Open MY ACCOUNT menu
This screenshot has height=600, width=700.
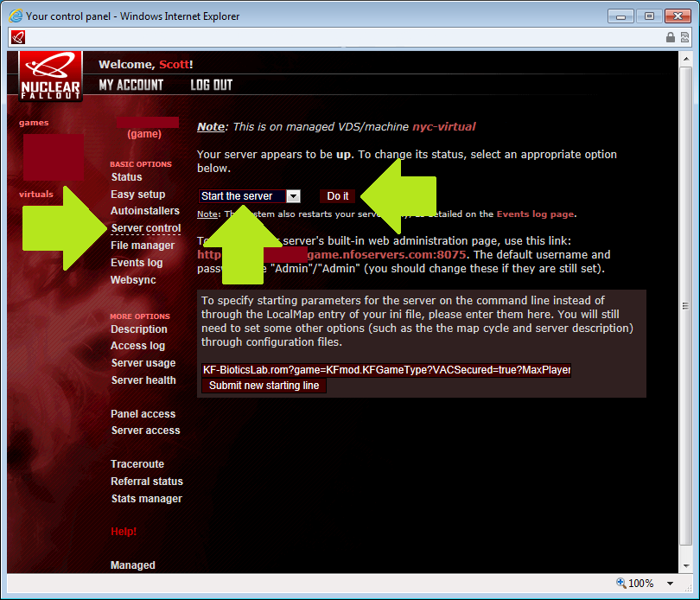coord(130,85)
